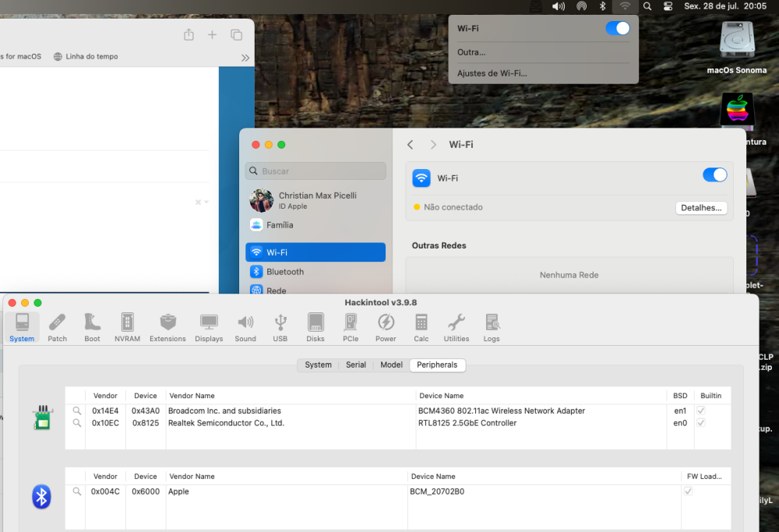This screenshot has height=532, width=779.
Task: Switch to the Serial sub-tab
Action: pos(356,365)
